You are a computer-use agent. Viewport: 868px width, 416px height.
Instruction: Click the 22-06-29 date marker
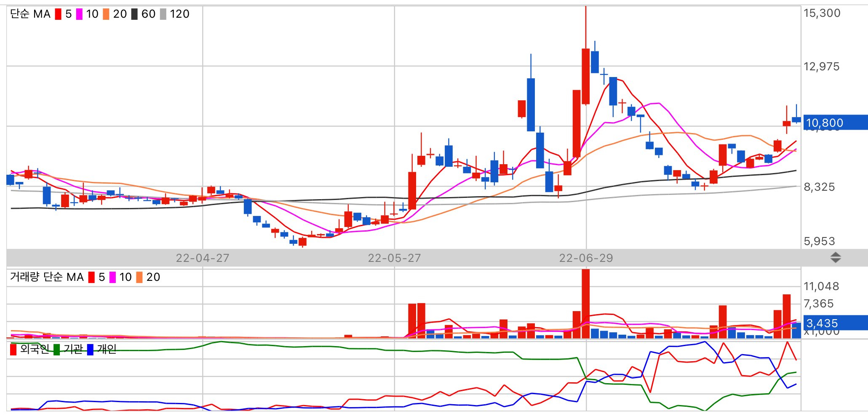coord(586,258)
